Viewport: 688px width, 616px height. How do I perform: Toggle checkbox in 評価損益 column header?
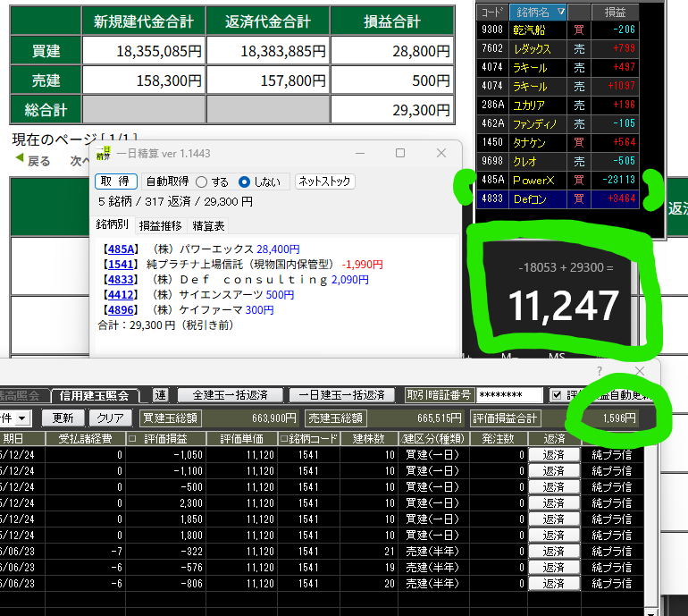132,439
